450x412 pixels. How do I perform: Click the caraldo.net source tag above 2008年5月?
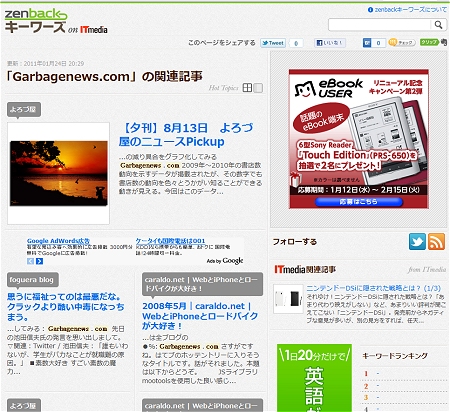[x=202, y=284]
